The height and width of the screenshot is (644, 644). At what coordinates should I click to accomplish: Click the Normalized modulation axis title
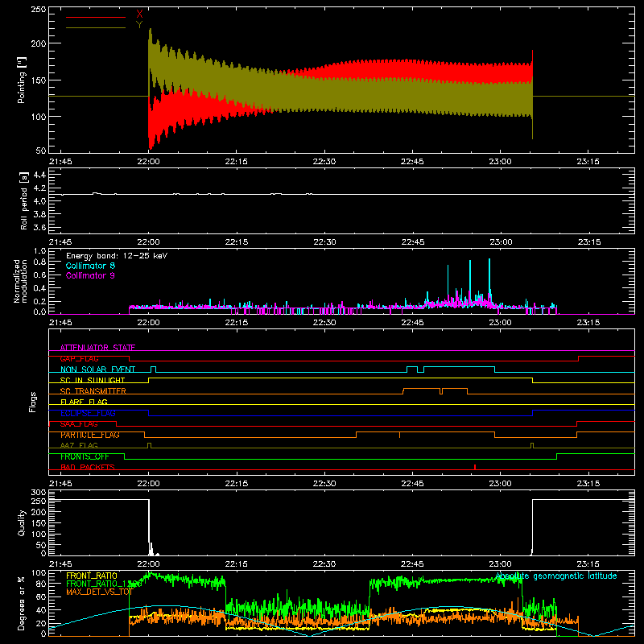point(20,281)
